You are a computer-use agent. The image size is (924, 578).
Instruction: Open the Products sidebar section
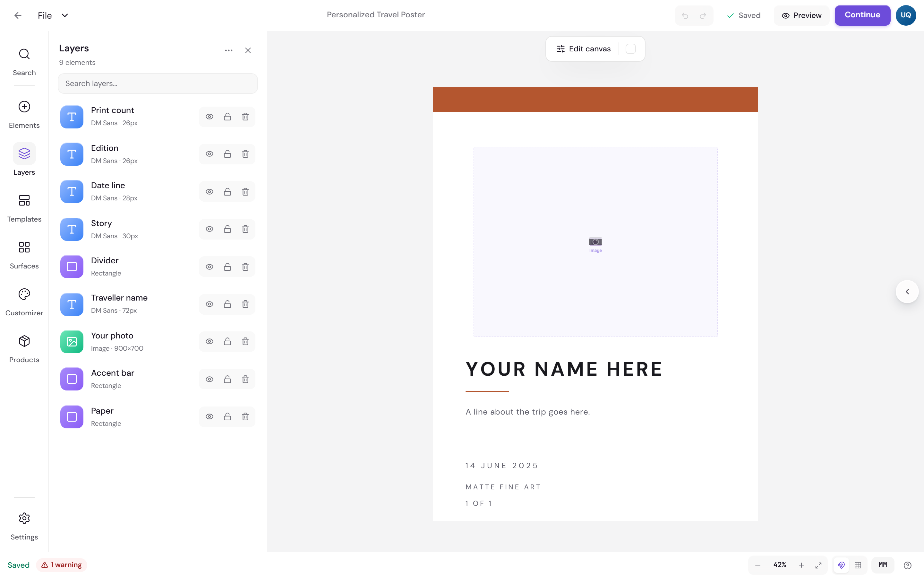[24, 349]
